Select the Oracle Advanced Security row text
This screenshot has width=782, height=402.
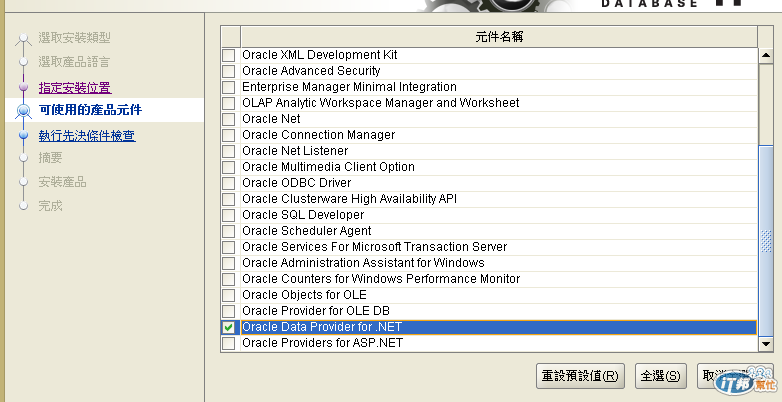(x=311, y=71)
